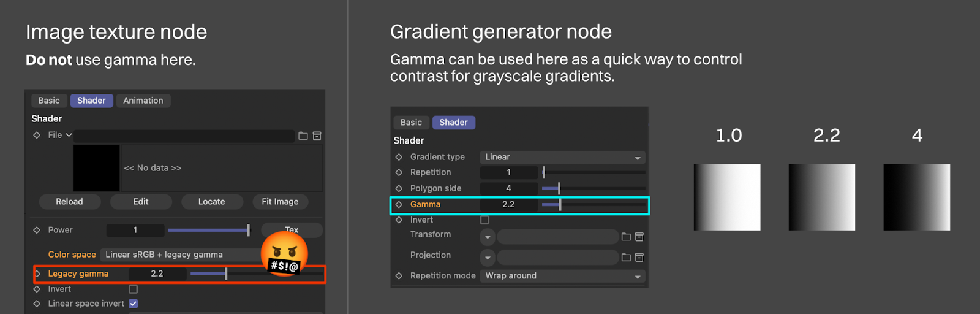980x314 pixels.
Task: Switch to the Animation tab
Action: 143,101
